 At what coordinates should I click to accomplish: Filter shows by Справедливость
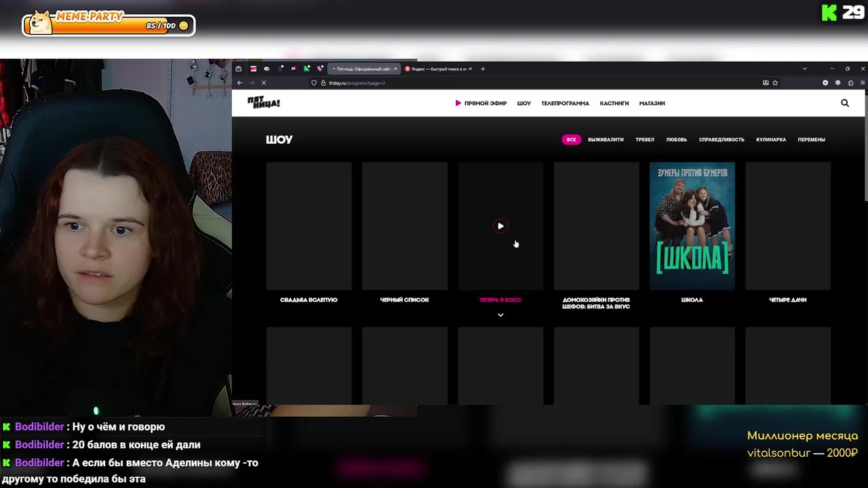tap(722, 140)
